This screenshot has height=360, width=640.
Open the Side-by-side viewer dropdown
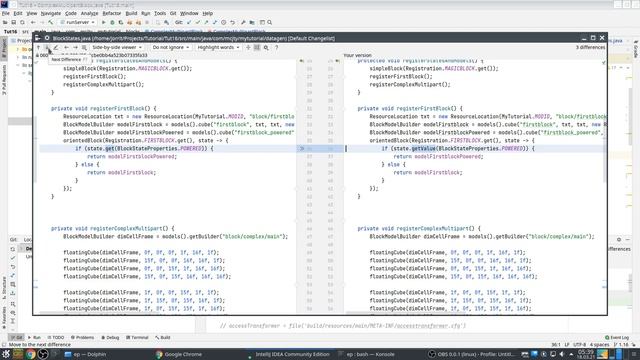pos(117,48)
